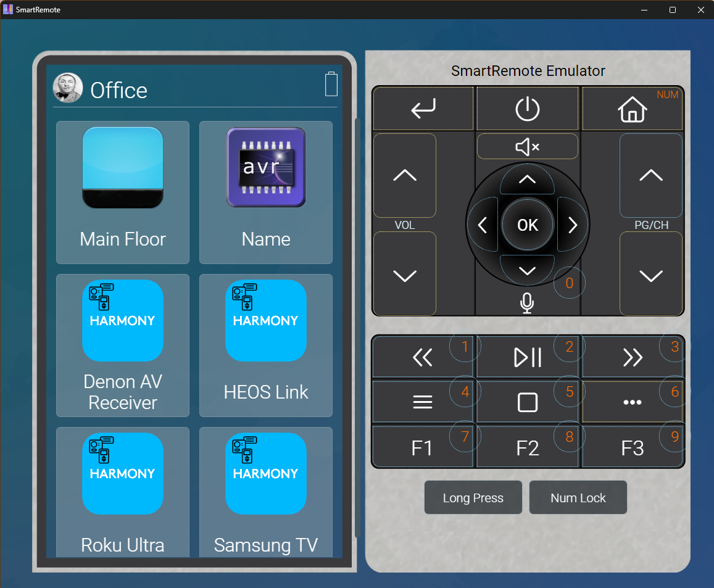Click the Office room title

tap(119, 90)
